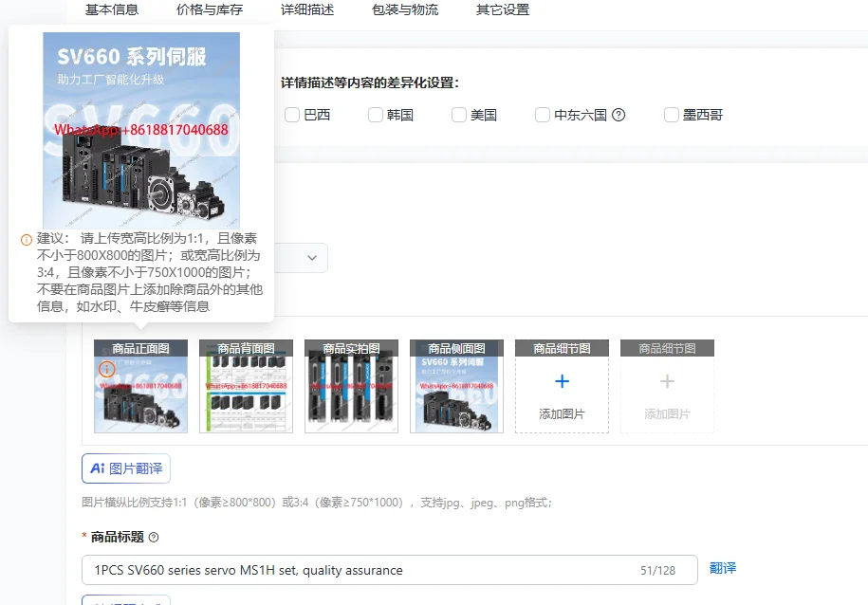This screenshot has width=868, height=605.
Task: Focus the 商品标题 input field
Action: (x=390, y=570)
